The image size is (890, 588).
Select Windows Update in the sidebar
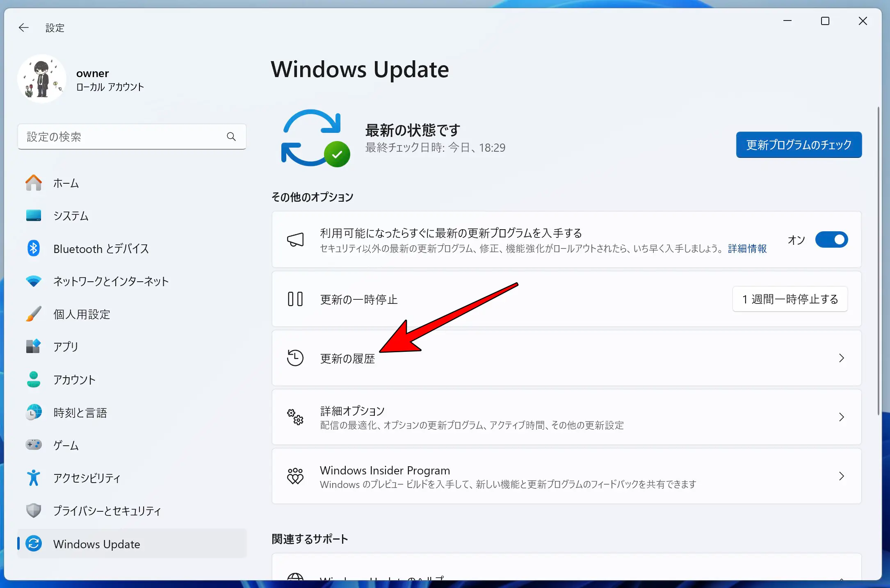point(97,544)
